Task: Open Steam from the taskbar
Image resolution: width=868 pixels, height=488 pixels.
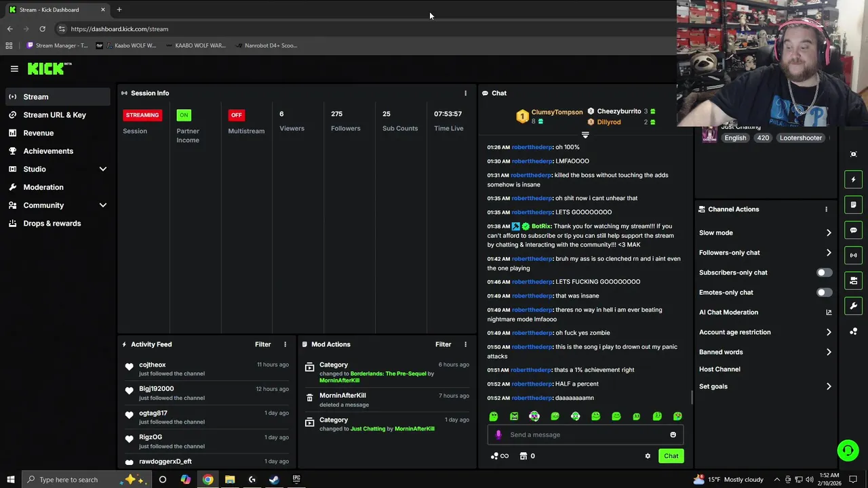Action: (x=274, y=480)
